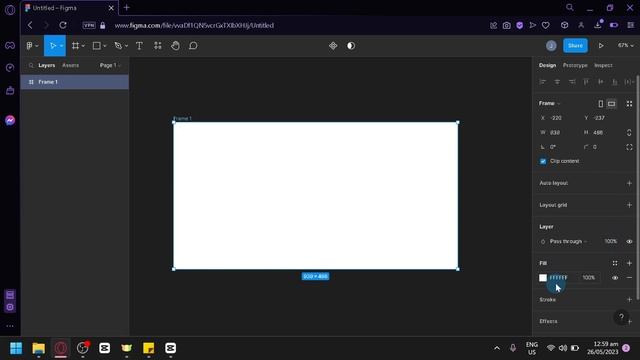Click the X position field
The width and height of the screenshot is (640, 360).
558,118
